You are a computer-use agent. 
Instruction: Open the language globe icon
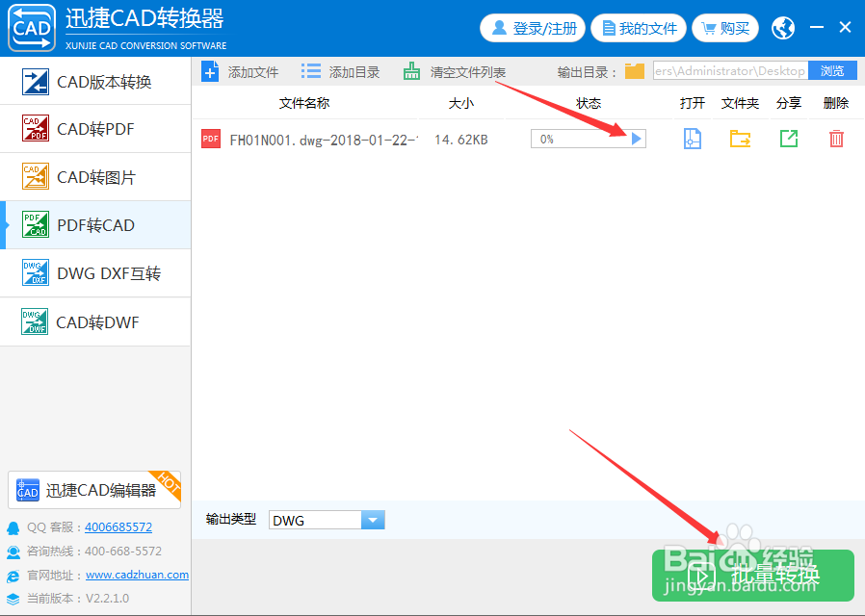782,26
